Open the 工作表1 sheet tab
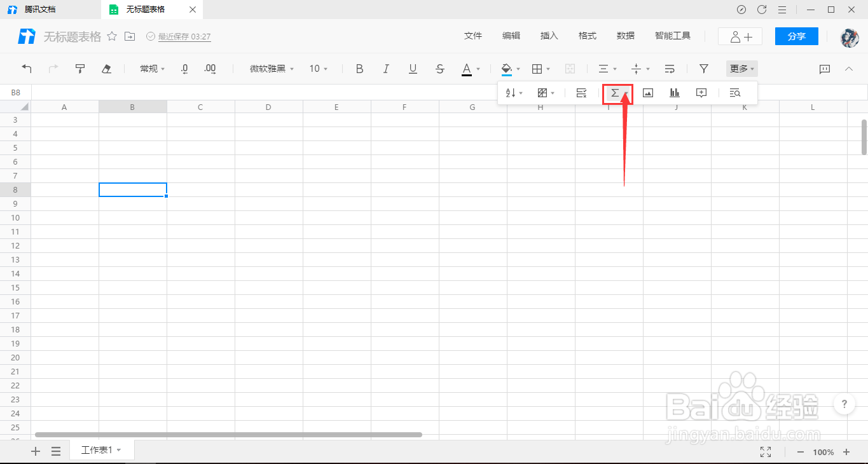The image size is (868, 464). 100,450
